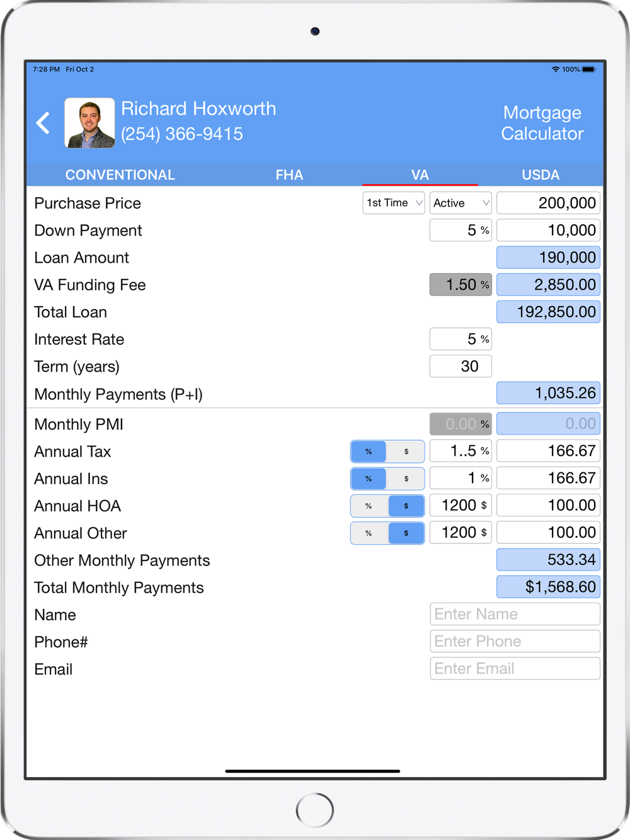Switch to the FHA tab

289,174
